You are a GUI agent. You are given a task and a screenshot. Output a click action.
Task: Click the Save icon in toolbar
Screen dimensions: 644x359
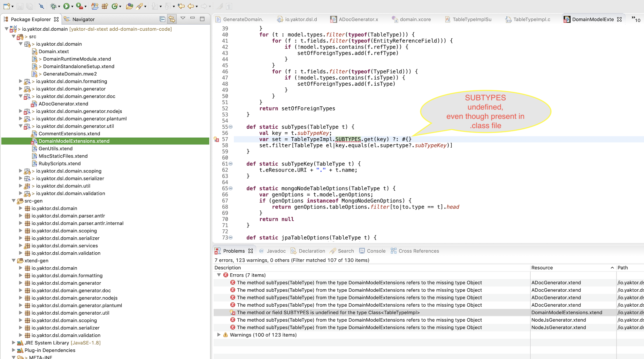[x=20, y=6]
